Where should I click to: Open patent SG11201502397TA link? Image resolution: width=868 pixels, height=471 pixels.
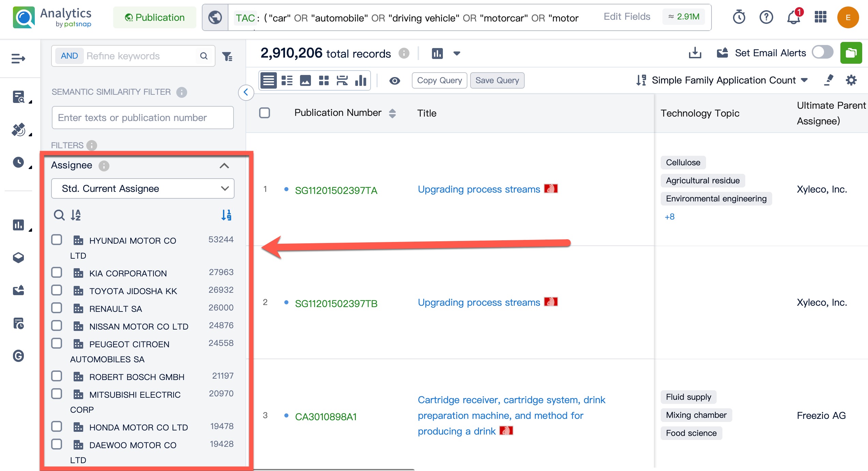coord(336,190)
